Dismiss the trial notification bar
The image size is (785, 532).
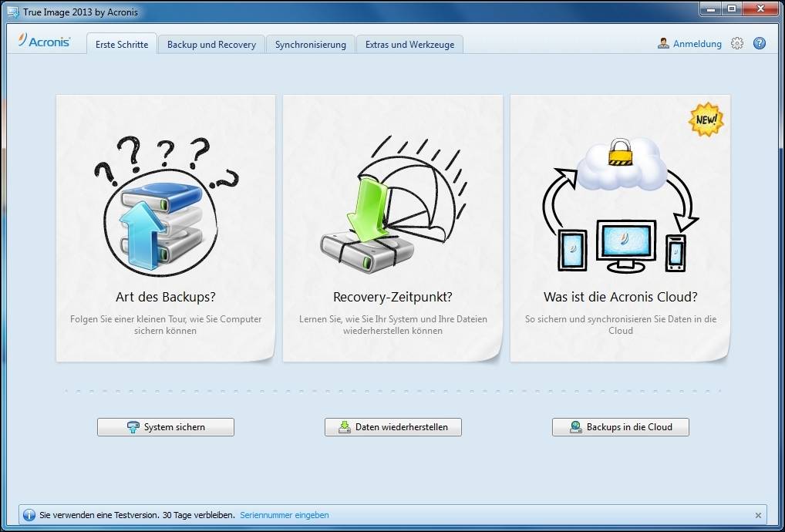pyautogui.click(x=758, y=515)
